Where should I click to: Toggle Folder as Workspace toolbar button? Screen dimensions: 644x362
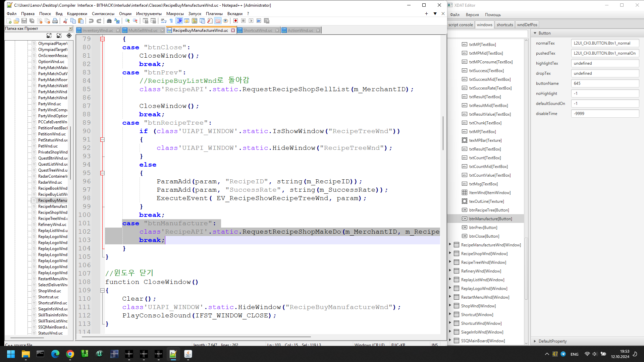[218, 21]
